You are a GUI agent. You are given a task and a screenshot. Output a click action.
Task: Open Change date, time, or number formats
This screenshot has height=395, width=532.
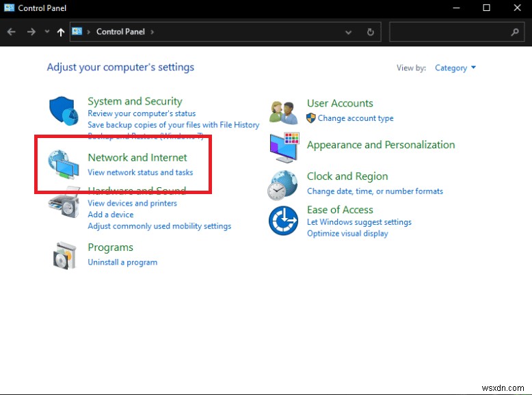click(x=375, y=191)
